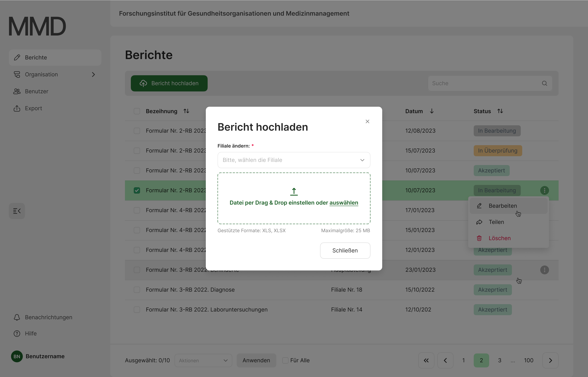
Task: Enable the Für Alle checkbox
Action: (x=285, y=360)
